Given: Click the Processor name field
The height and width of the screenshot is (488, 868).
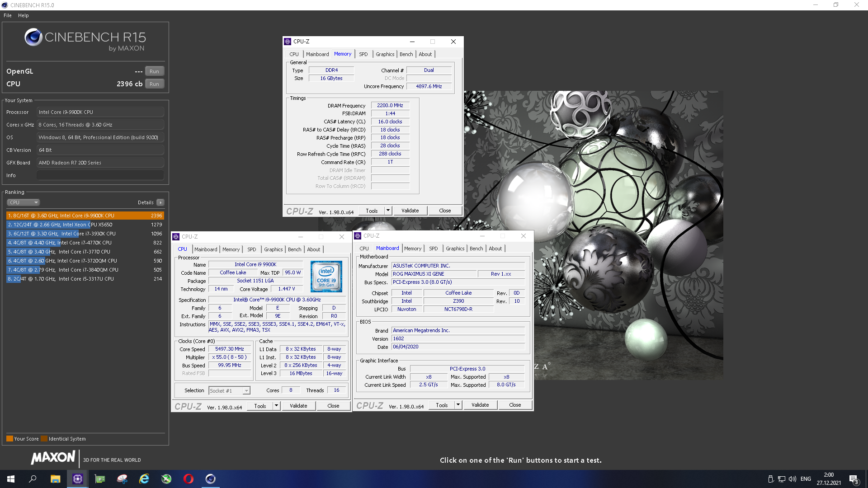Looking at the screenshot, I should click(x=100, y=112).
